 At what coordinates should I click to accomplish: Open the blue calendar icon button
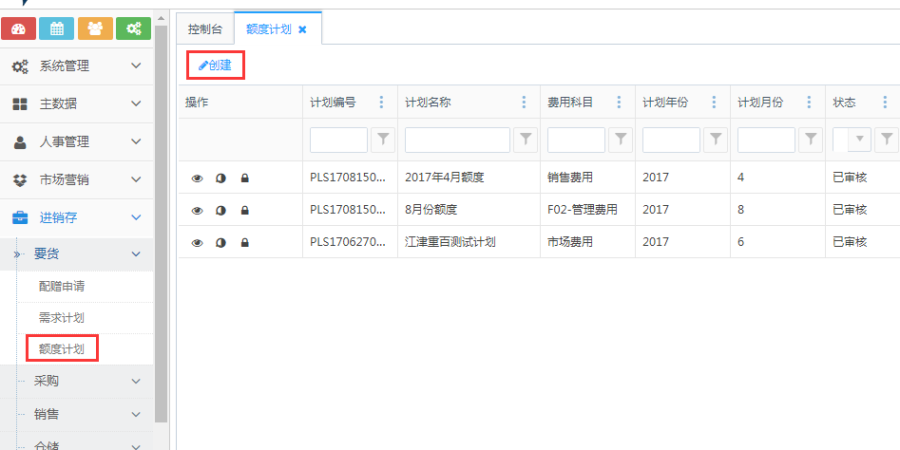[x=57, y=29]
